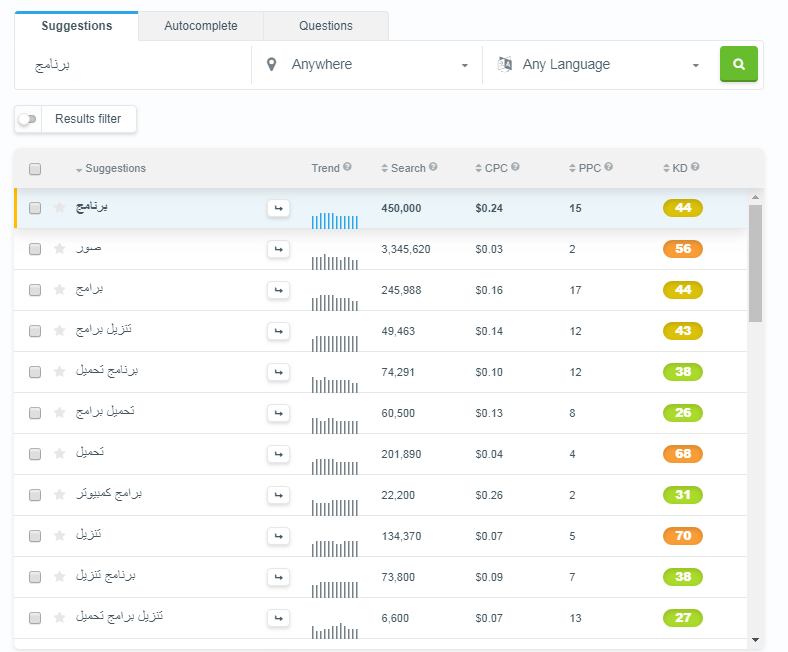Click the $0.24 CPC value
This screenshot has height=652, width=788.
(x=489, y=208)
